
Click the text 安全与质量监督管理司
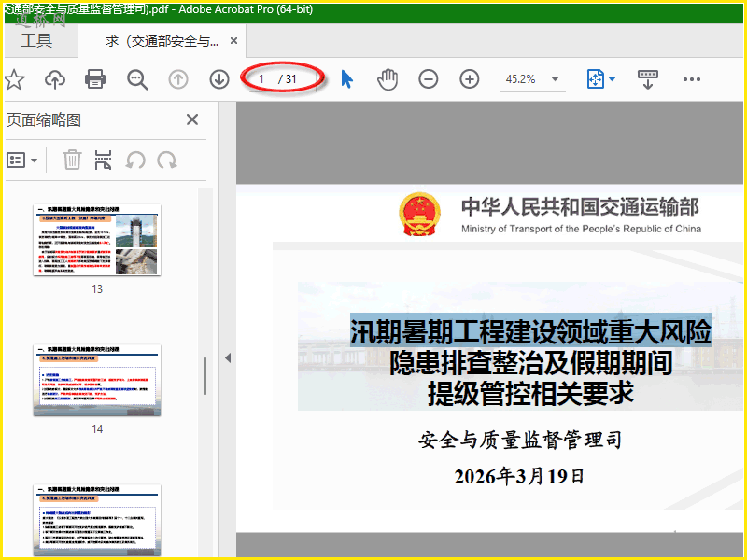pyautogui.click(x=520, y=440)
